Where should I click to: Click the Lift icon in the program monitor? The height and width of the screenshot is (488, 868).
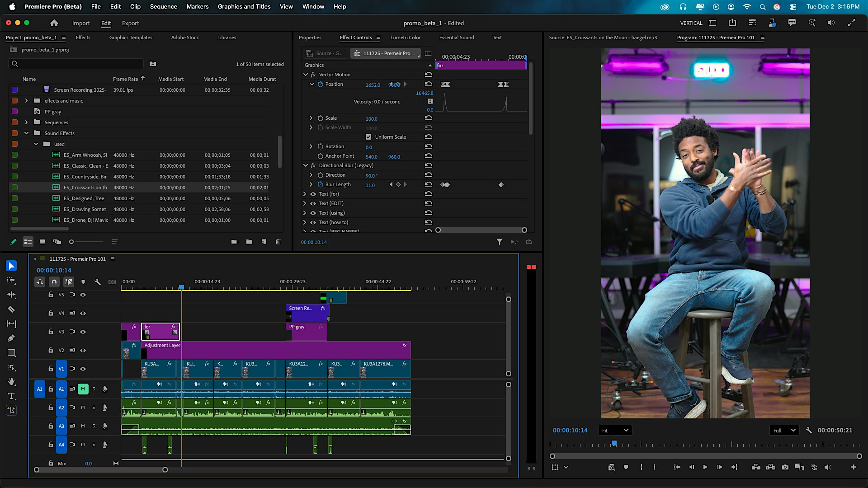[756, 467]
